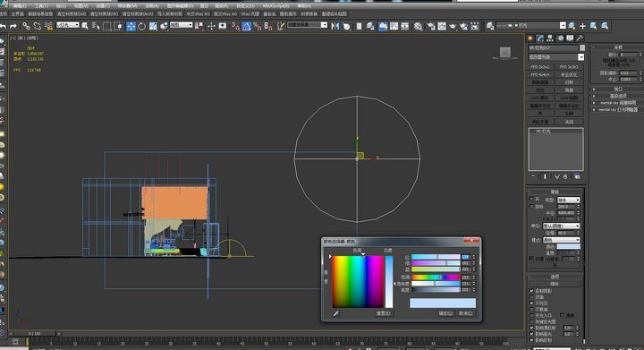Toggle the light On checkbox

(x=531, y=200)
